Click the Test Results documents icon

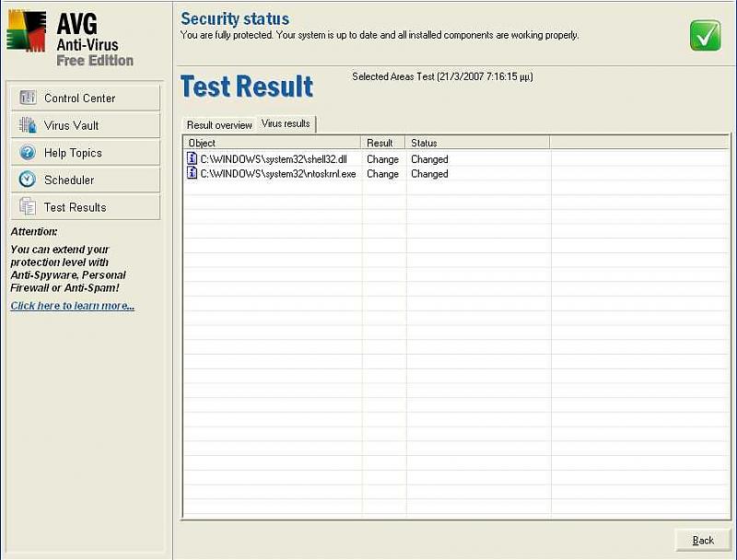coord(28,206)
